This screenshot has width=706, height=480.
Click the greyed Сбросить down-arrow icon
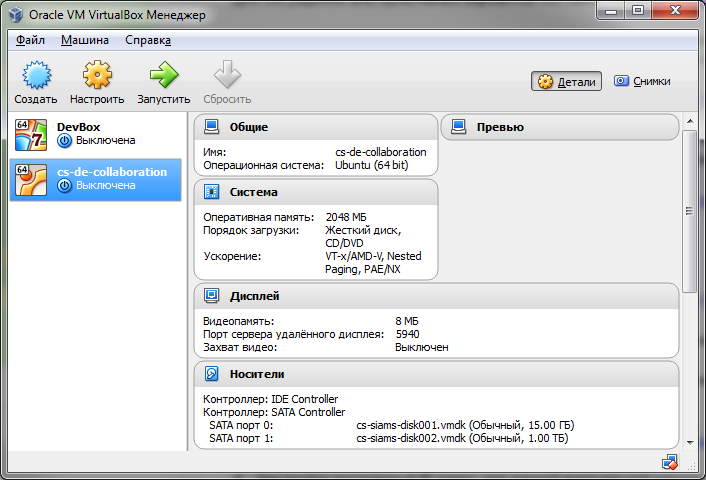(227, 75)
